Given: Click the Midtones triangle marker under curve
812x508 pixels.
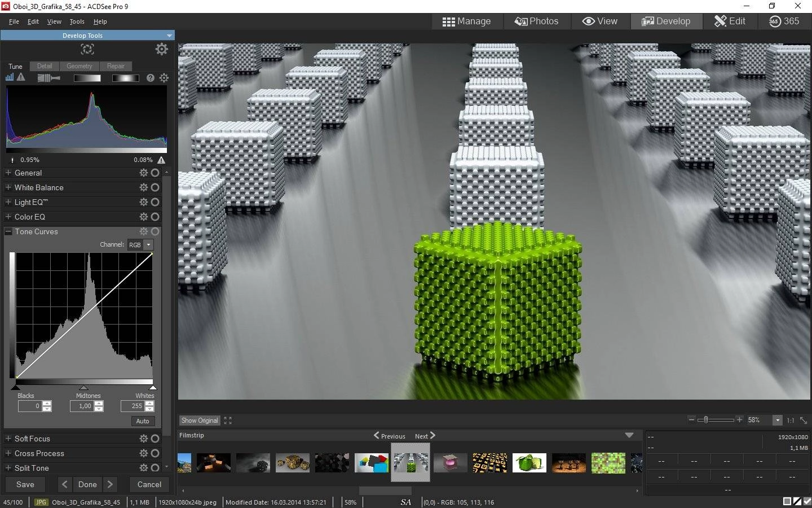Looking at the screenshot, I should (84, 387).
